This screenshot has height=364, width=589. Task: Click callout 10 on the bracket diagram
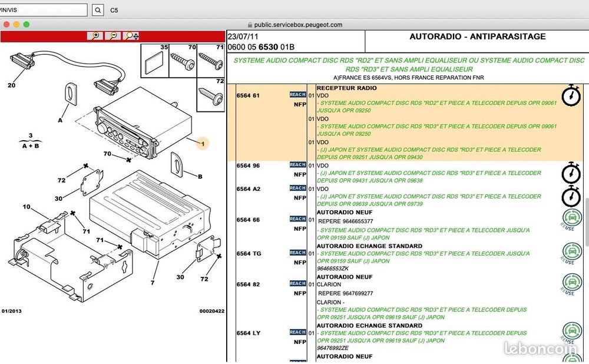coord(27,207)
